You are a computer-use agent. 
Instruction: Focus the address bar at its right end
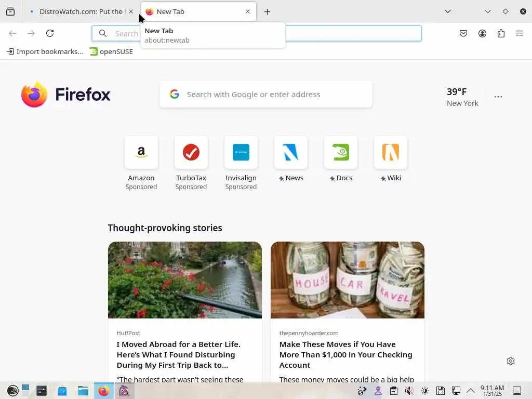pos(353,33)
